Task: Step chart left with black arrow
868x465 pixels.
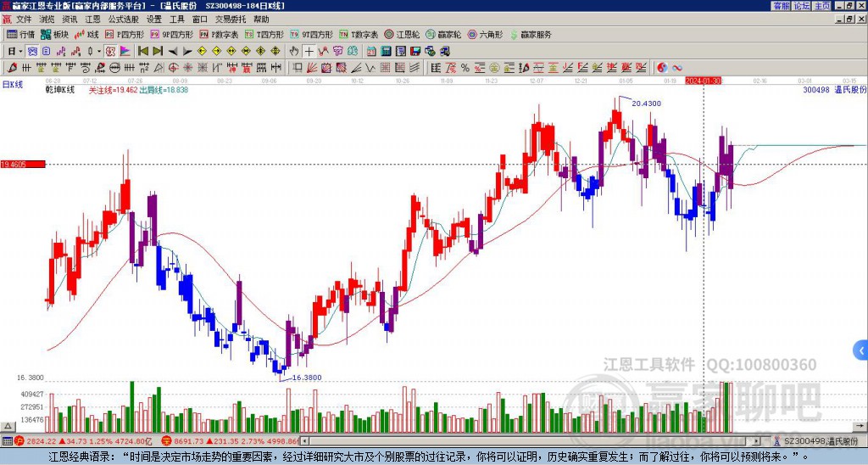Action: (173, 52)
